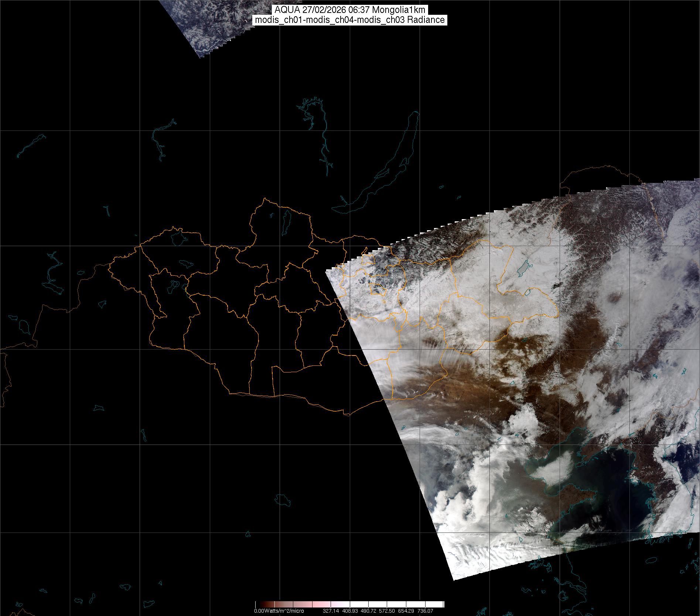Image resolution: width=700 pixels, height=616 pixels.
Task: Click the 0.00Watts/m^2/micro scale label
Action: tap(279, 611)
